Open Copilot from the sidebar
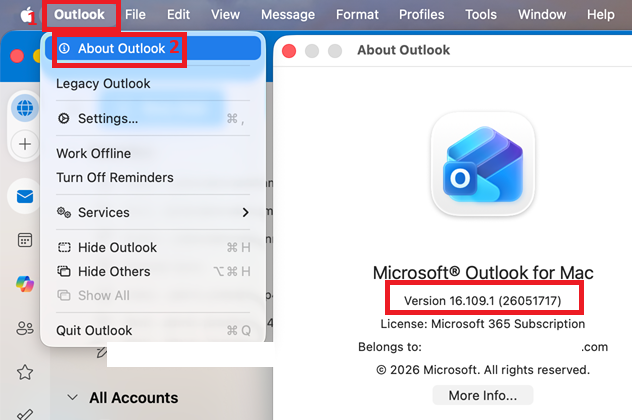The height and width of the screenshot is (420, 632). tap(25, 284)
